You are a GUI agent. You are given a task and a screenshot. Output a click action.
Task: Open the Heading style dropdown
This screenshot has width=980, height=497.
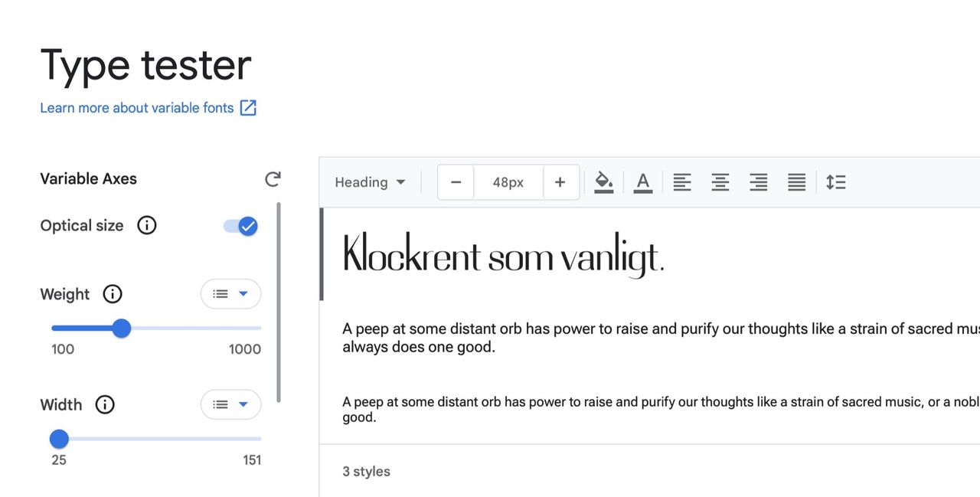click(x=370, y=182)
